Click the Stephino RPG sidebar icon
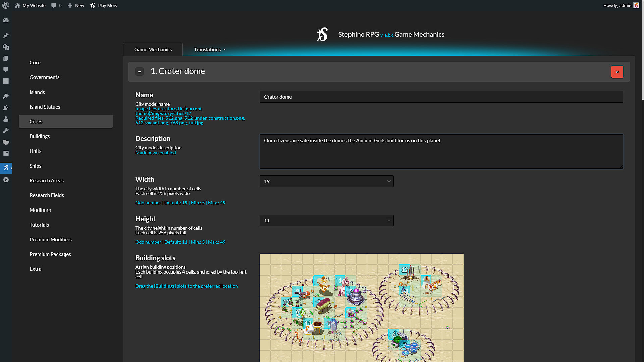Image resolution: width=644 pixels, height=362 pixels. 6,168
